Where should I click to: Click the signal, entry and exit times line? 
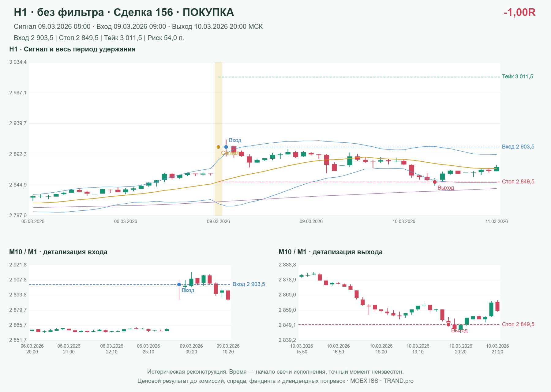(138, 27)
